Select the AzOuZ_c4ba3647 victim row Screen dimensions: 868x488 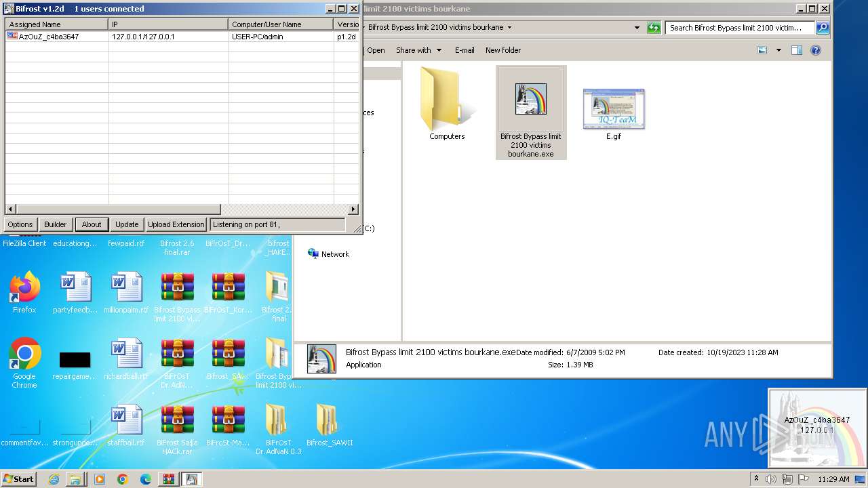coord(182,37)
